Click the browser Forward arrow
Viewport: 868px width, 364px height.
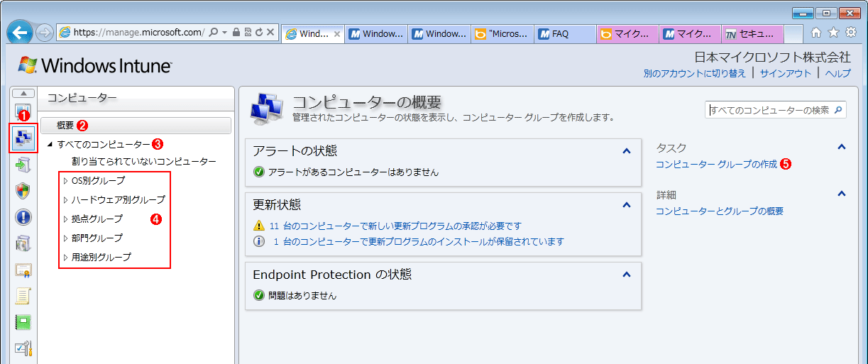pyautogui.click(x=44, y=33)
